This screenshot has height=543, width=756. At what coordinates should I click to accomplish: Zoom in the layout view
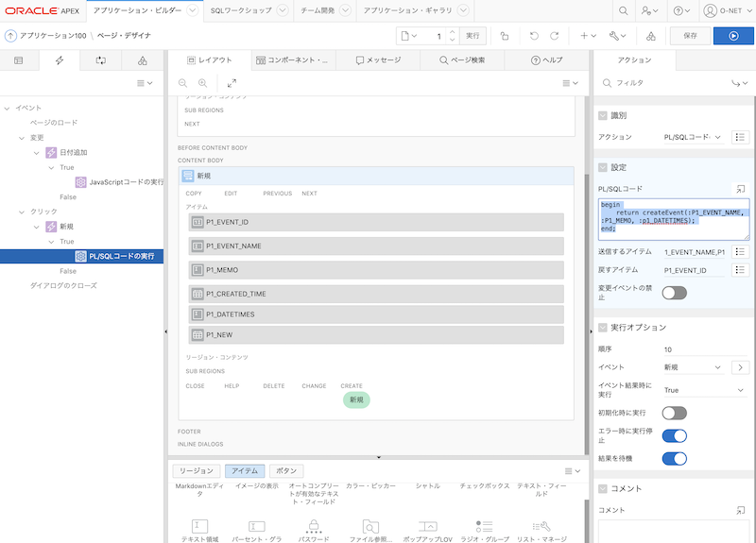pos(203,83)
